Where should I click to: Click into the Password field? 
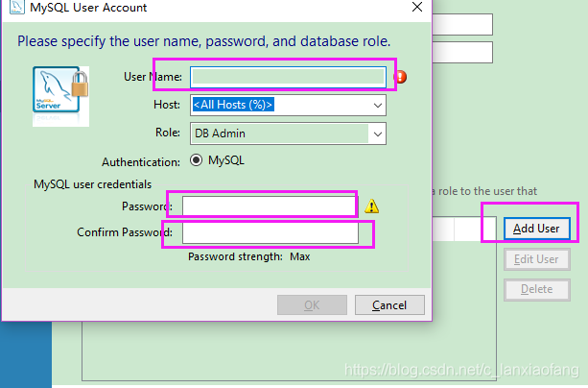269,206
